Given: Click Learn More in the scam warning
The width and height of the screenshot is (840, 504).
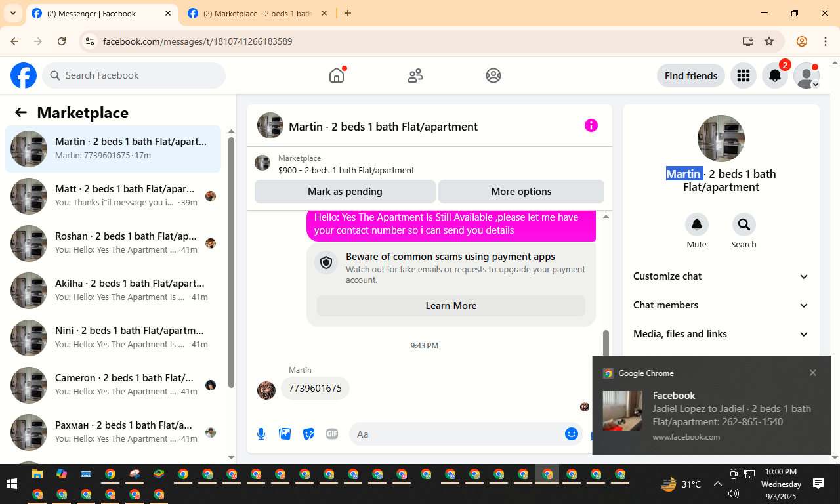Looking at the screenshot, I should 451,306.
